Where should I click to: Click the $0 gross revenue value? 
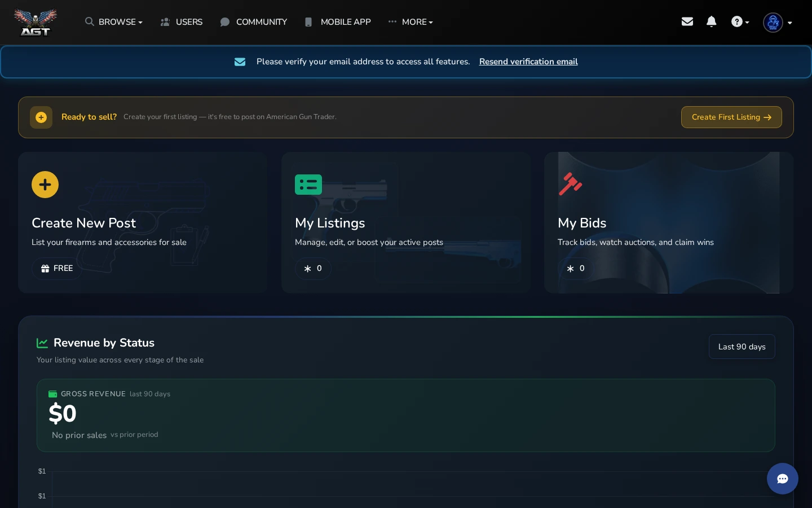coord(63,414)
